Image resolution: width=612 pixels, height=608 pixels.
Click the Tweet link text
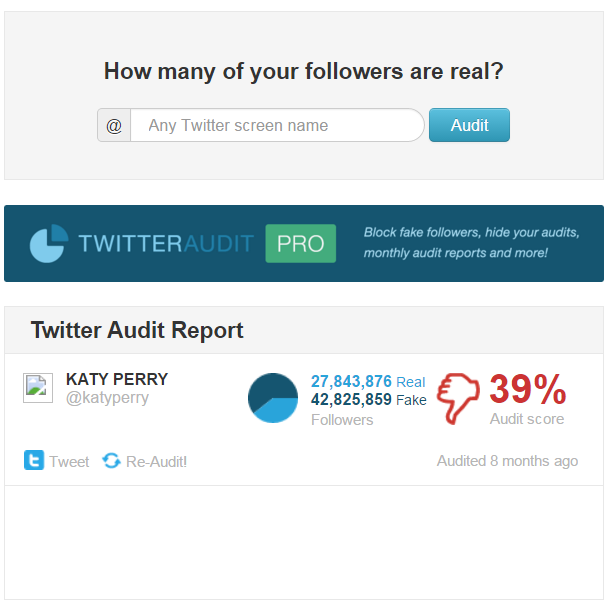tap(69, 462)
